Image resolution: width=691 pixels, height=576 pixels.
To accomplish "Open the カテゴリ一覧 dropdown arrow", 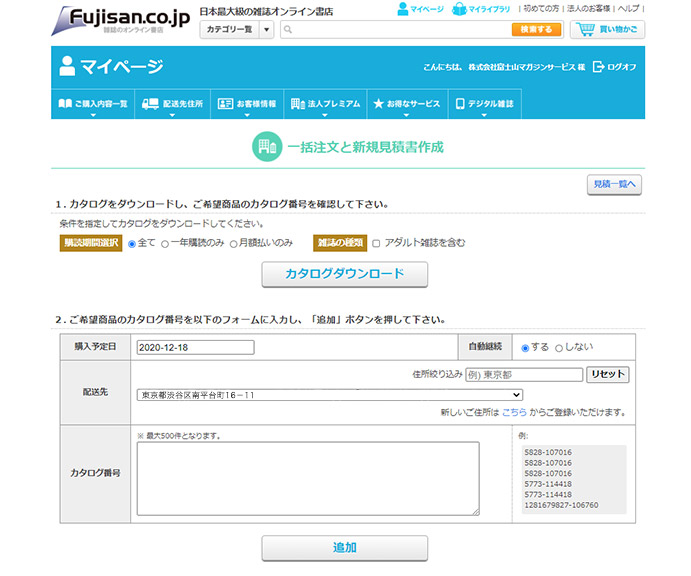I will pyautogui.click(x=266, y=30).
